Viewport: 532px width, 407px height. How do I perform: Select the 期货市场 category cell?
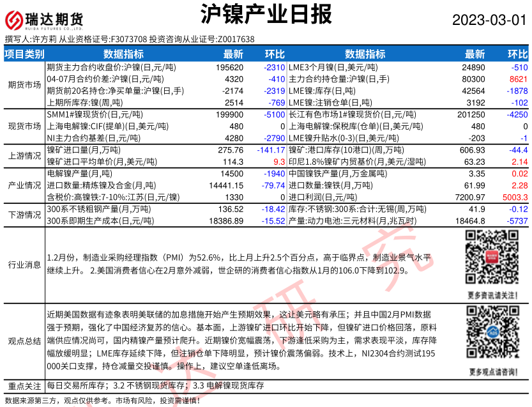pos(24,84)
